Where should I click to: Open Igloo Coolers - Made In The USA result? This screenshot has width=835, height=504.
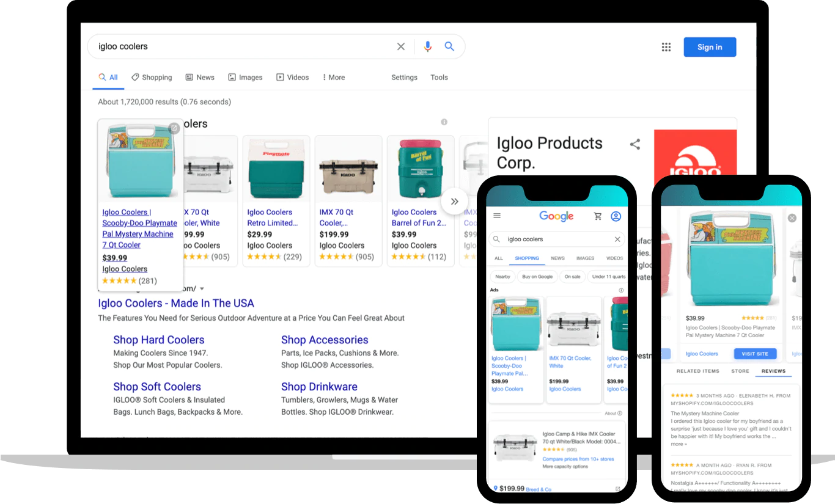(x=176, y=303)
